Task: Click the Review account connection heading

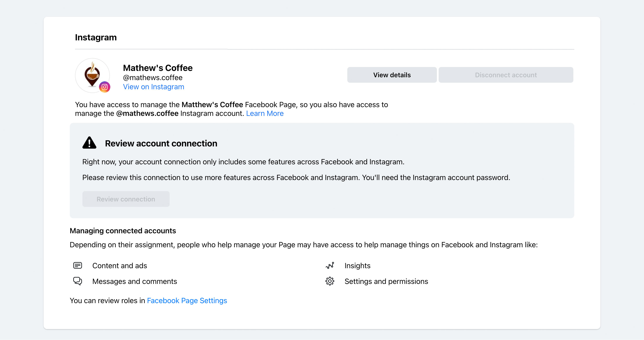Action: 161,143
